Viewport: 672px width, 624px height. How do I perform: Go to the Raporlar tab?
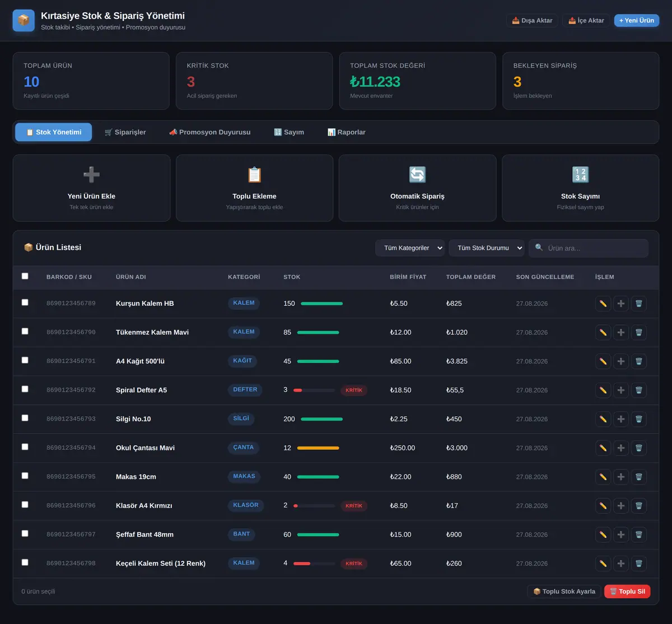point(347,132)
